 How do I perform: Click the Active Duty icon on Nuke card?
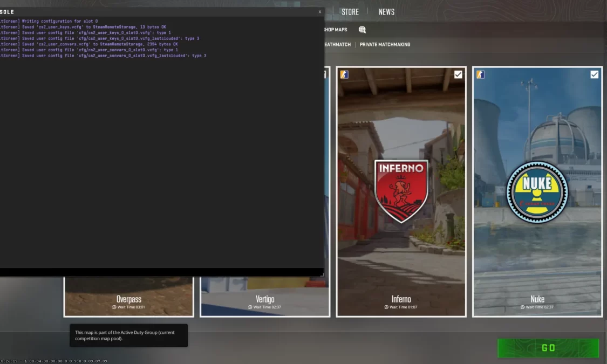tap(480, 74)
